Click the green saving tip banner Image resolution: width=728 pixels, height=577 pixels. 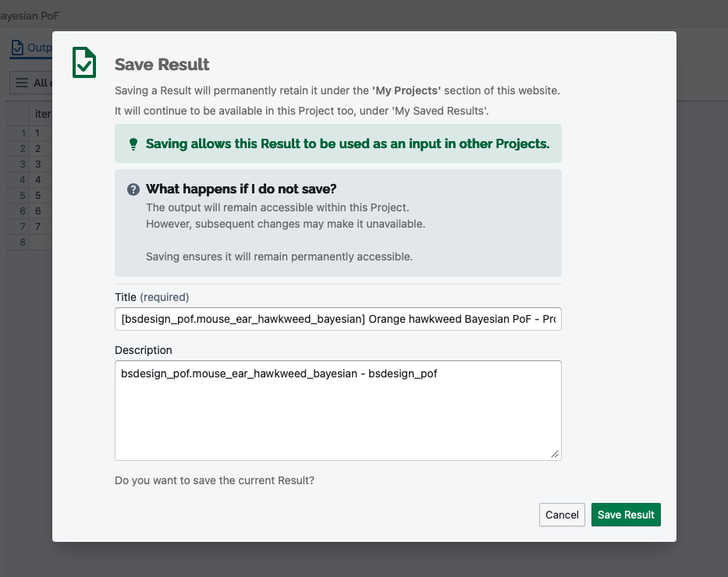pos(338,143)
